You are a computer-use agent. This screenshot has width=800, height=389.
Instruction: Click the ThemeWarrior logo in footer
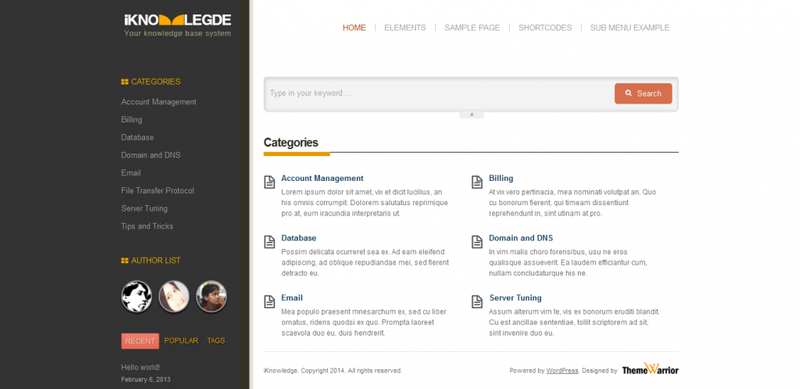pyautogui.click(x=650, y=369)
